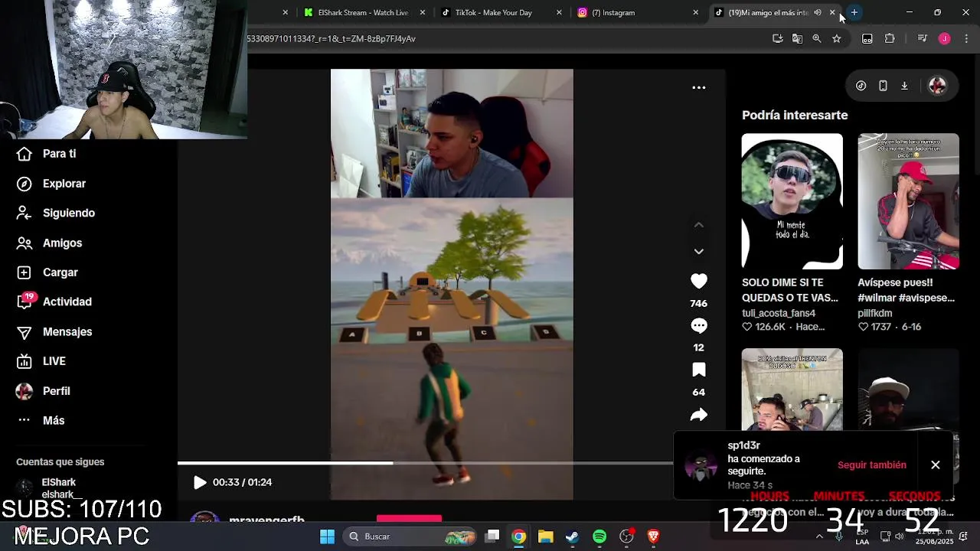Image resolution: width=980 pixels, height=551 pixels.
Task: Open the comments bubble showing 12
Action: 698,326
